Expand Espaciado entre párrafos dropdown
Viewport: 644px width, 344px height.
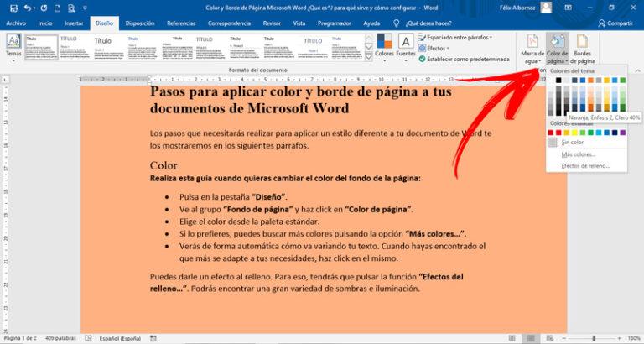[456, 38]
